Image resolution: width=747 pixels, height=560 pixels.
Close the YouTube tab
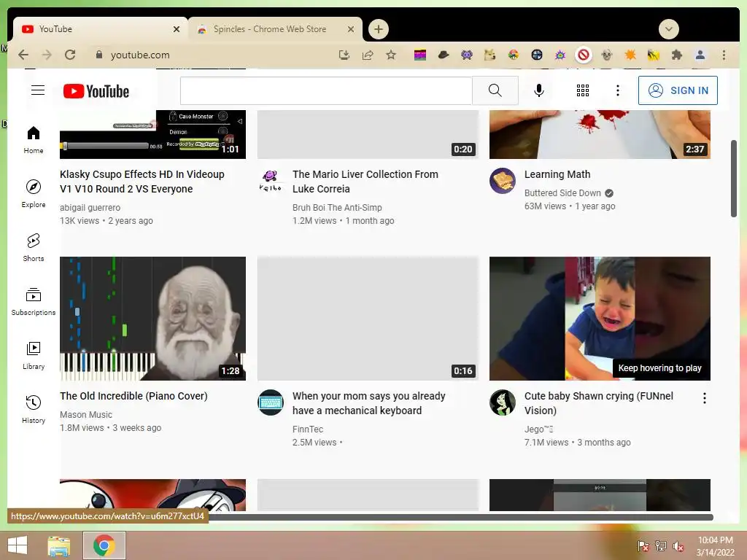(x=177, y=29)
